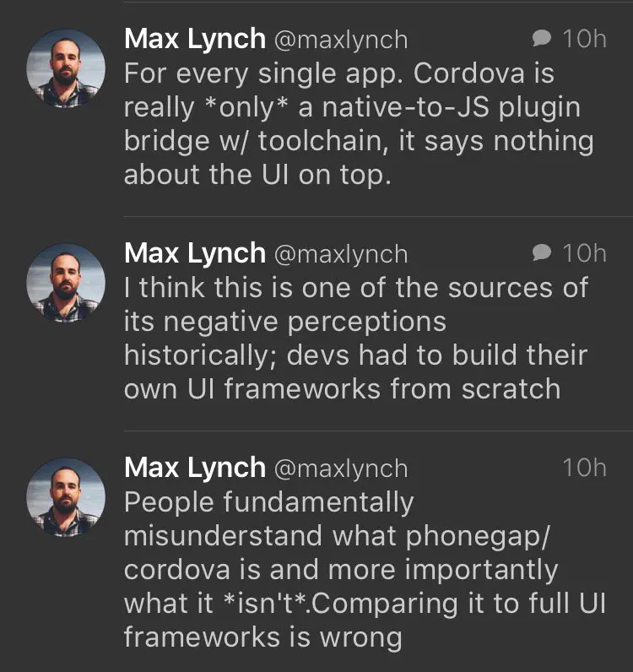
Task: Tap the conversation bubble icon on the negative perceptions tweet
Action: pos(542,252)
